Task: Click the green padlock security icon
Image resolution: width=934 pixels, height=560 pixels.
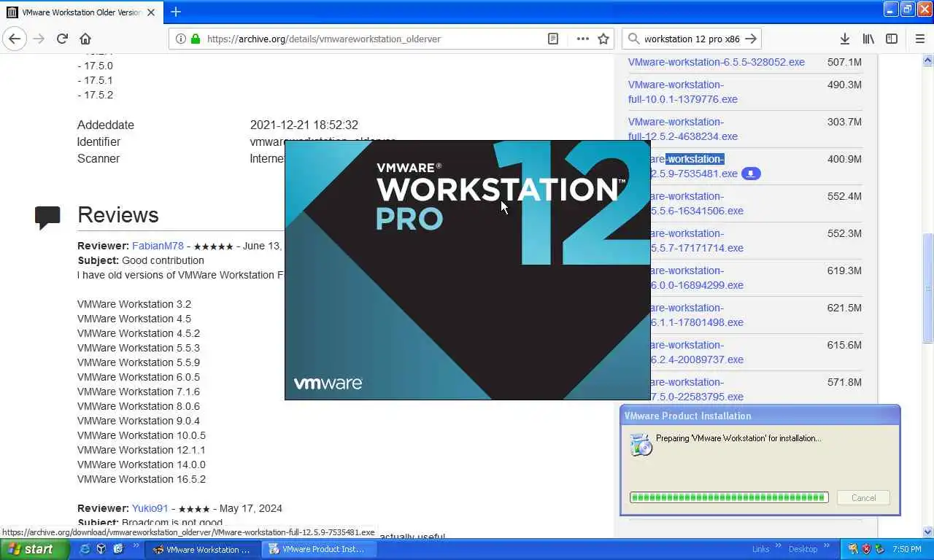Action: pyautogui.click(x=195, y=39)
